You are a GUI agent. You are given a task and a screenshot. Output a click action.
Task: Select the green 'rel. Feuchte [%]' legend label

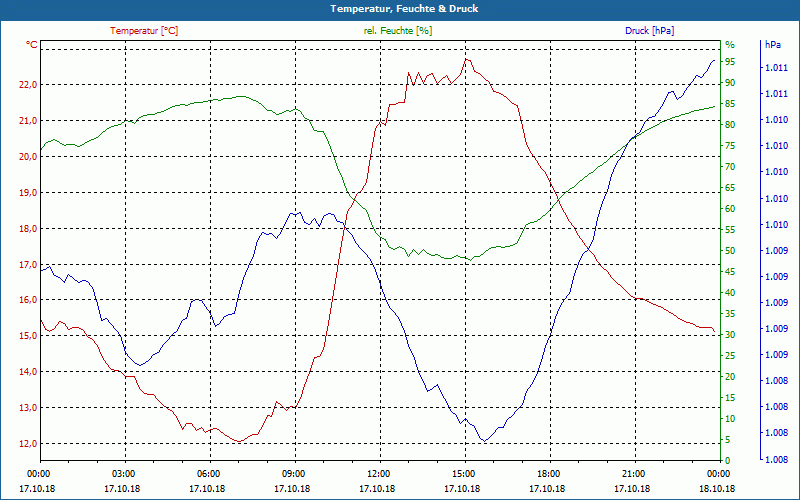[398, 31]
